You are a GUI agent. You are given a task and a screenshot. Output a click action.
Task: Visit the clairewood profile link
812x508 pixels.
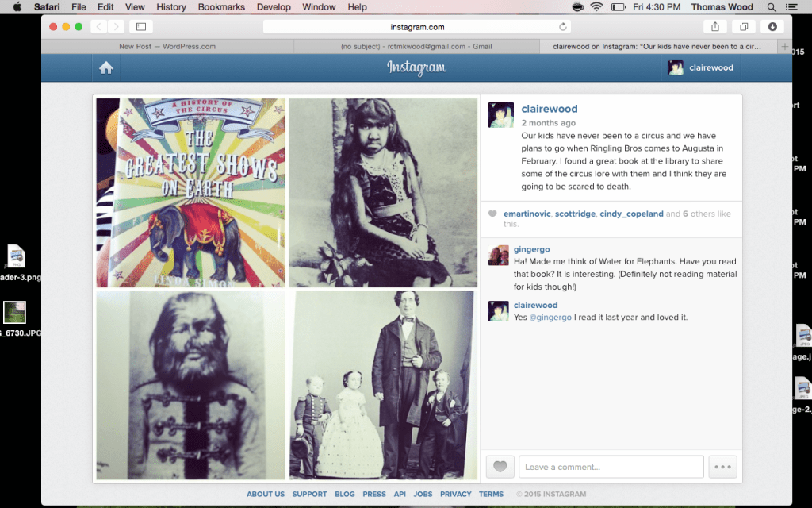pyautogui.click(x=550, y=109)
